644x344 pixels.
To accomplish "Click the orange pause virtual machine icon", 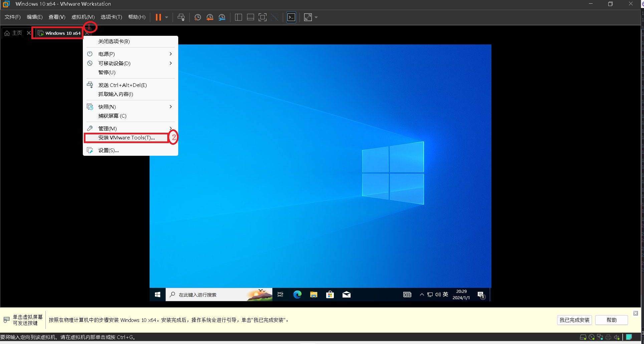I will [x=158, y=17].
